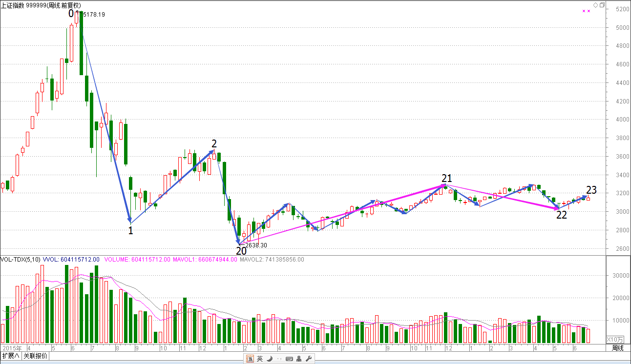Toggle punctuation mode in IME bar
Screen dimensions: 631x364
click(x=279, y=359)
